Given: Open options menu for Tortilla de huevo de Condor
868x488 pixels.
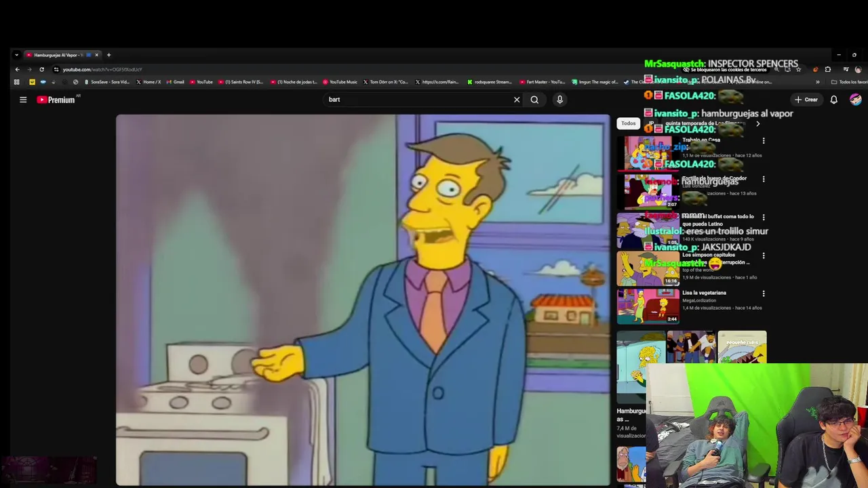Looking at the screenshot, I should pos(764,179).
